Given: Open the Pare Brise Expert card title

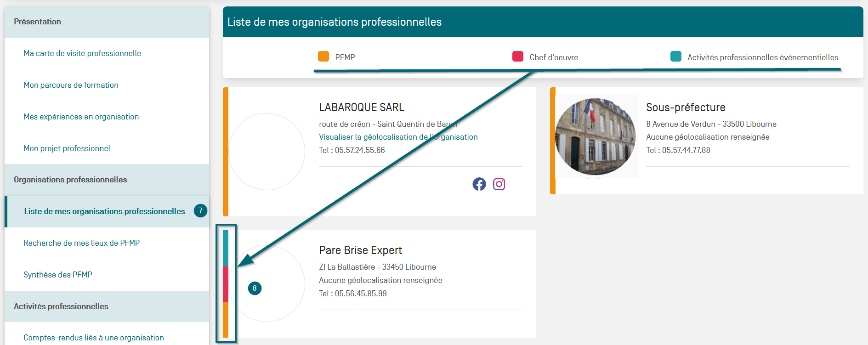Looking at the screenshot, I should pos(360,250).
